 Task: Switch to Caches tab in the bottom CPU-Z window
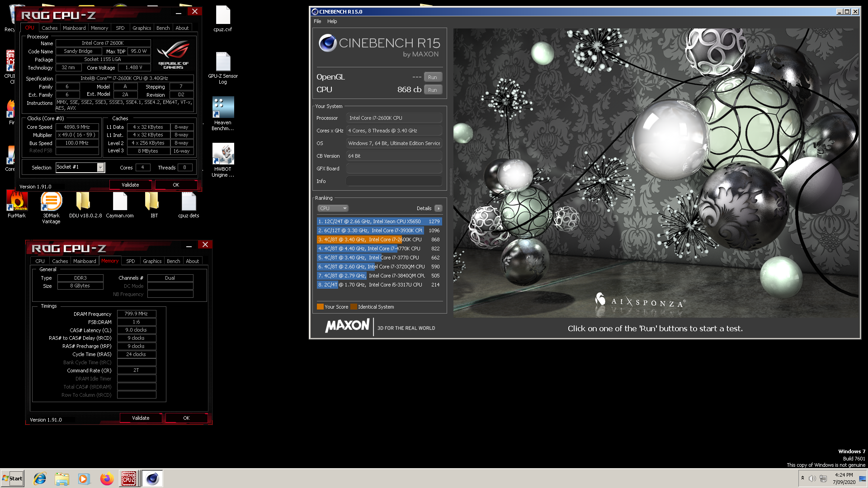point(60,261)
